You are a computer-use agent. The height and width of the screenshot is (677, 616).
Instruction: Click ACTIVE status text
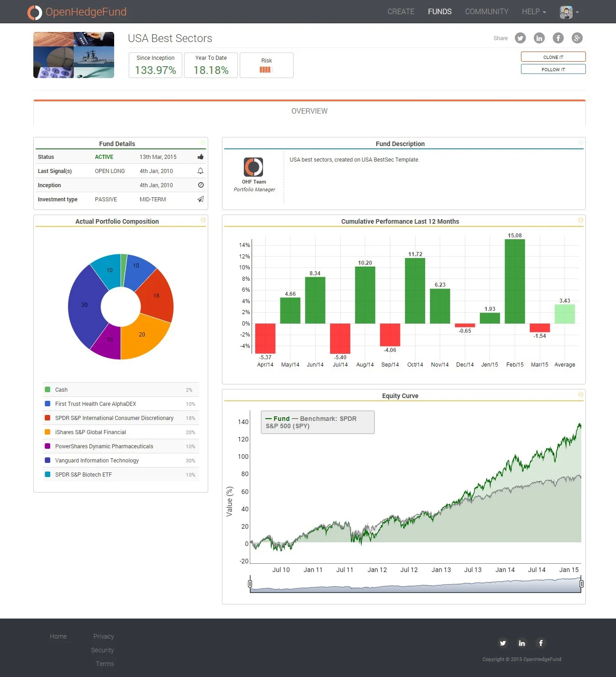104,157
